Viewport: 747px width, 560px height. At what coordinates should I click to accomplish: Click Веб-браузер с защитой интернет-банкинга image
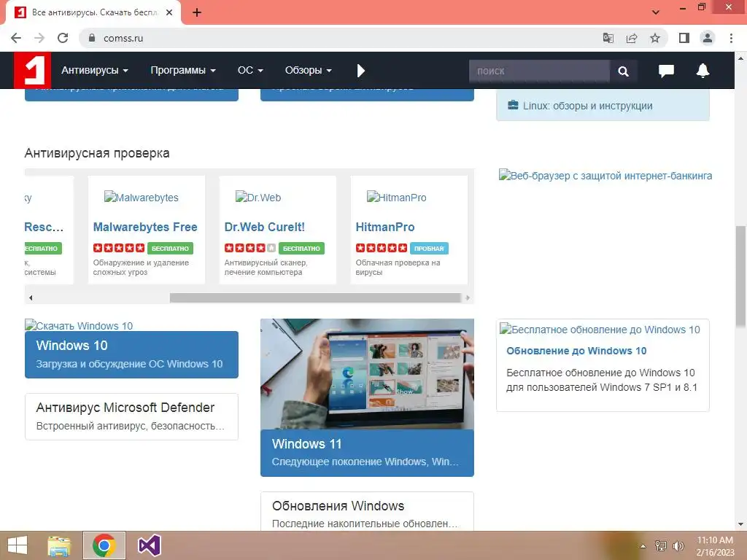[605, 176]
